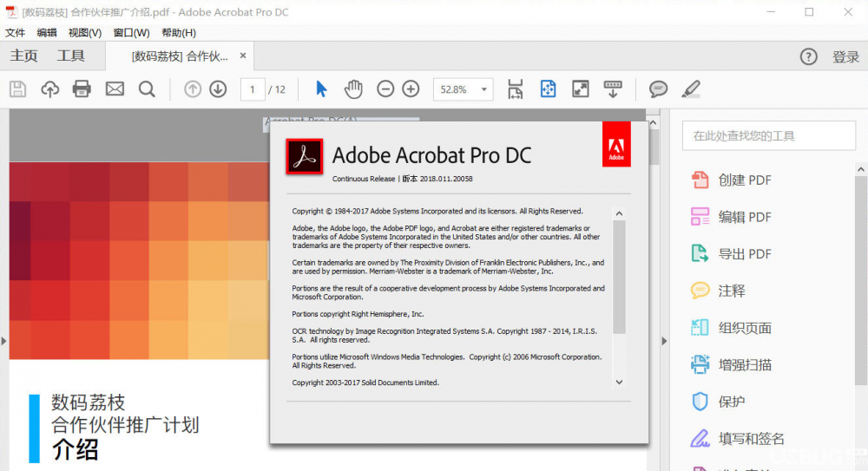
Task: Print the document with the printer icon
Action: (x=82, y=89)
